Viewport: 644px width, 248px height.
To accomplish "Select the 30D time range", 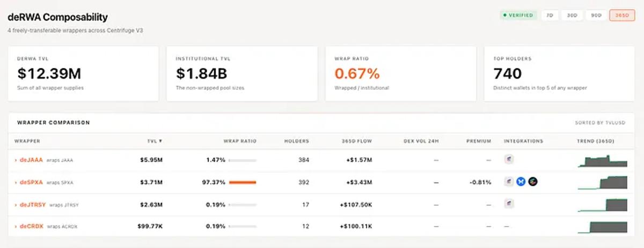I will click(x=572, y=16).
